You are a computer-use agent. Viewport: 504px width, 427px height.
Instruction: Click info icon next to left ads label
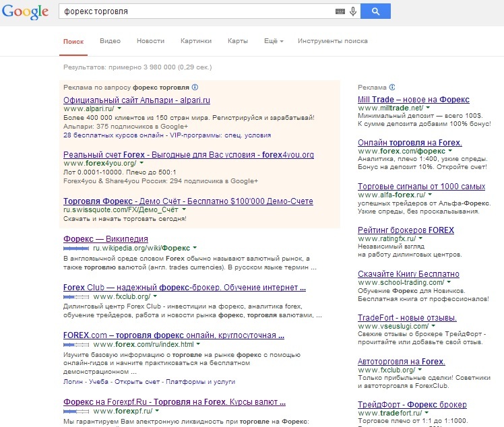click(195, 87)
